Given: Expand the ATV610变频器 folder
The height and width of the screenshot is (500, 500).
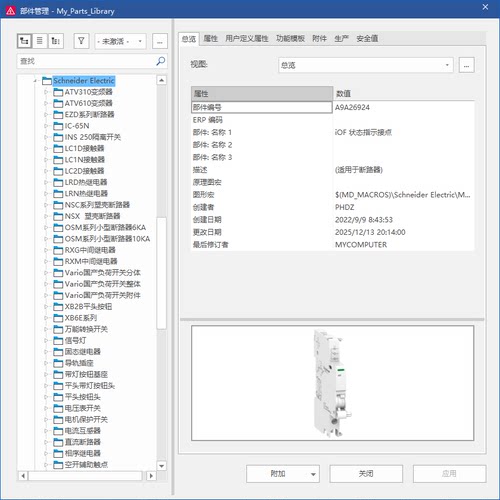Looking at the screenshot, I should point(46,103).
